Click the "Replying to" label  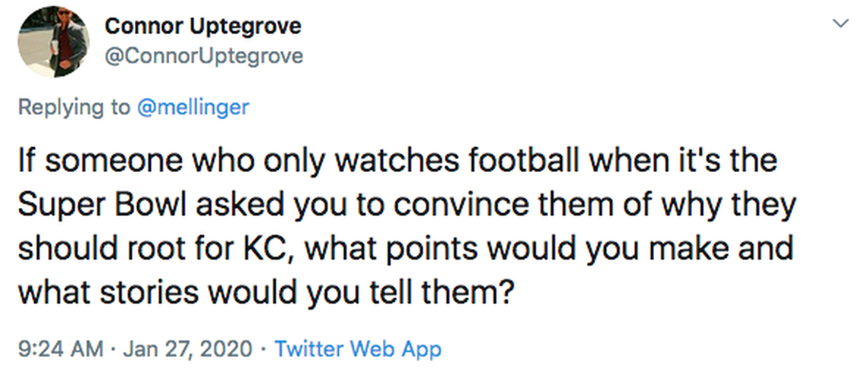(x=74, y=107)
